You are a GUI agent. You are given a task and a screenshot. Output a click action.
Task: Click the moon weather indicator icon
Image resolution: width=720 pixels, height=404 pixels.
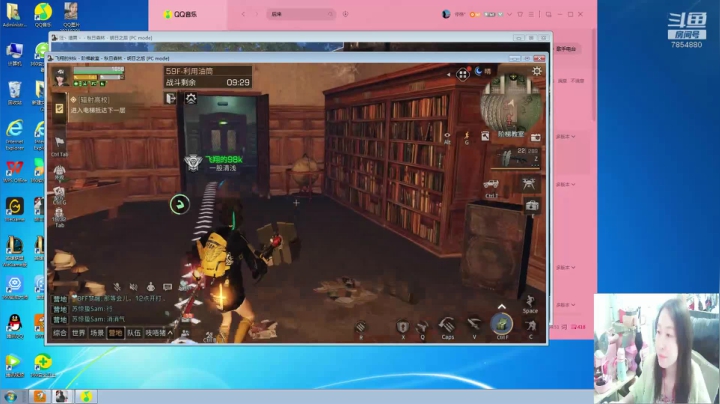pos(479,71)
